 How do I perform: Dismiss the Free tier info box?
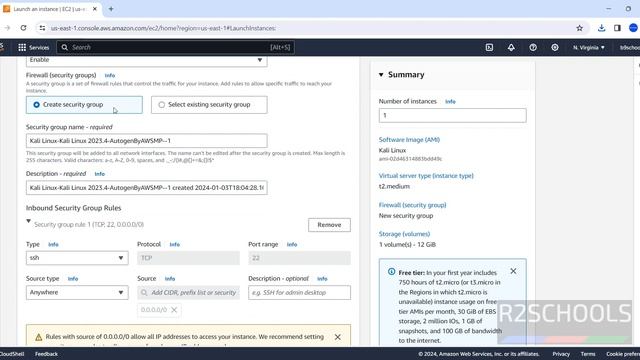513,271
